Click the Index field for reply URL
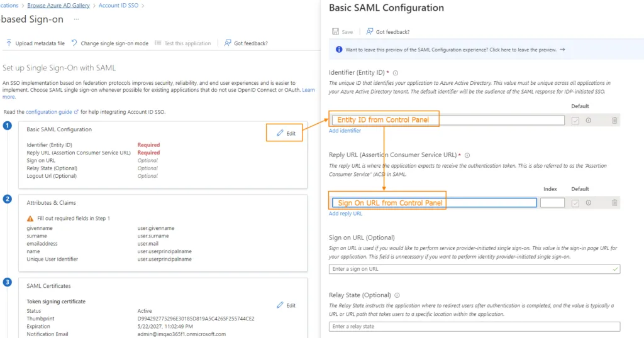 552,203
